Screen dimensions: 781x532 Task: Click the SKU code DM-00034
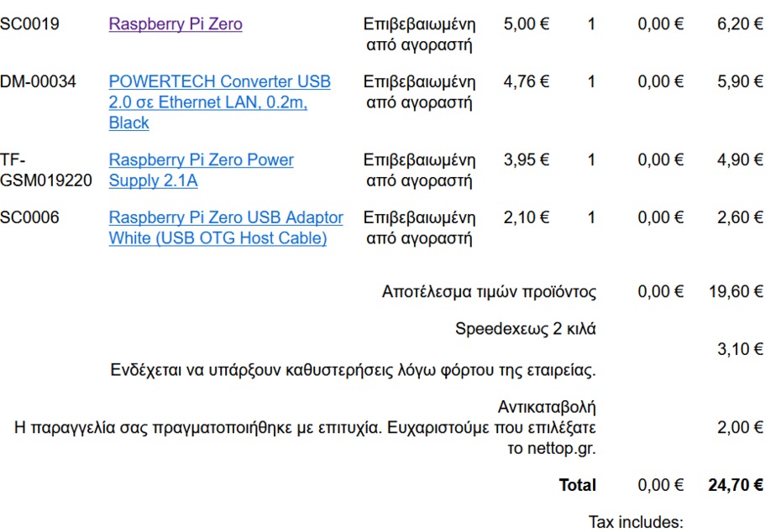point(38,82)
